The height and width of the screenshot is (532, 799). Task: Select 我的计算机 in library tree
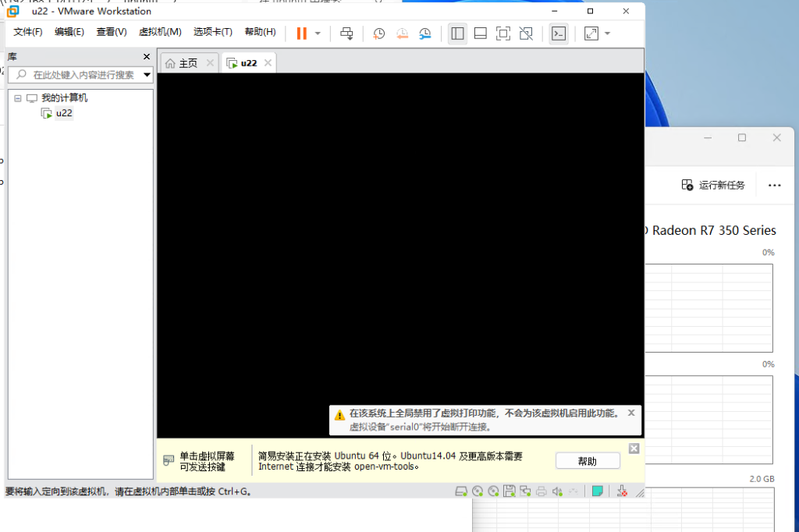tap(64, 98)
